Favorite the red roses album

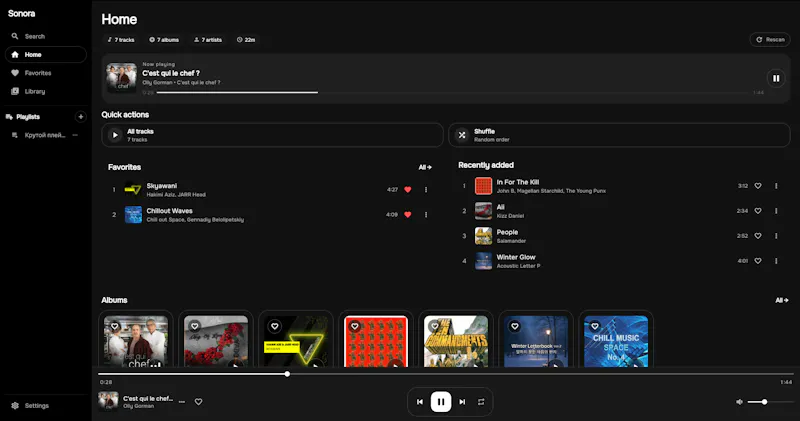[194, 326]
